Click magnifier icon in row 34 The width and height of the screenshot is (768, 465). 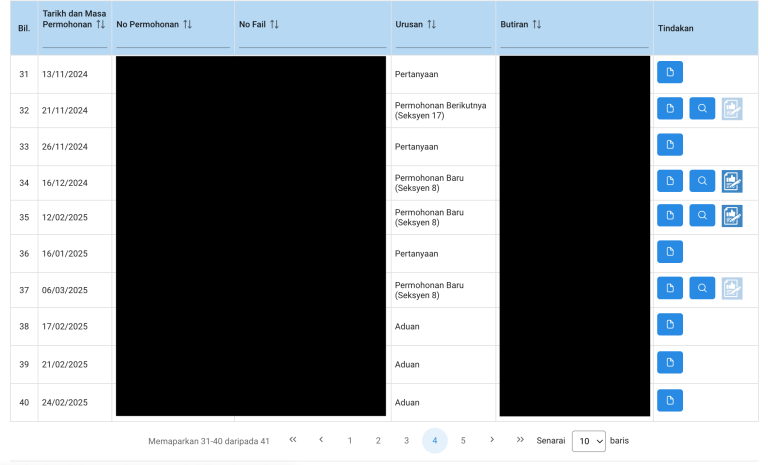(702, 181)
